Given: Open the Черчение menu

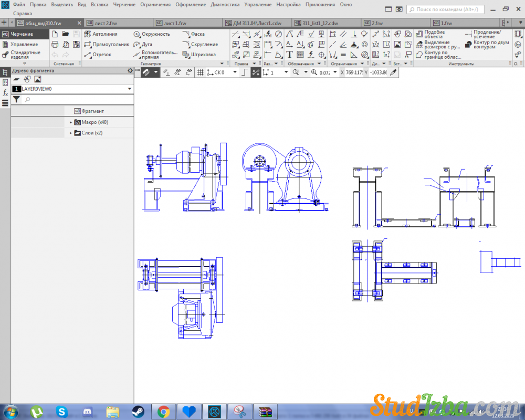Looking at the screenshot, I should pos(124,4).
